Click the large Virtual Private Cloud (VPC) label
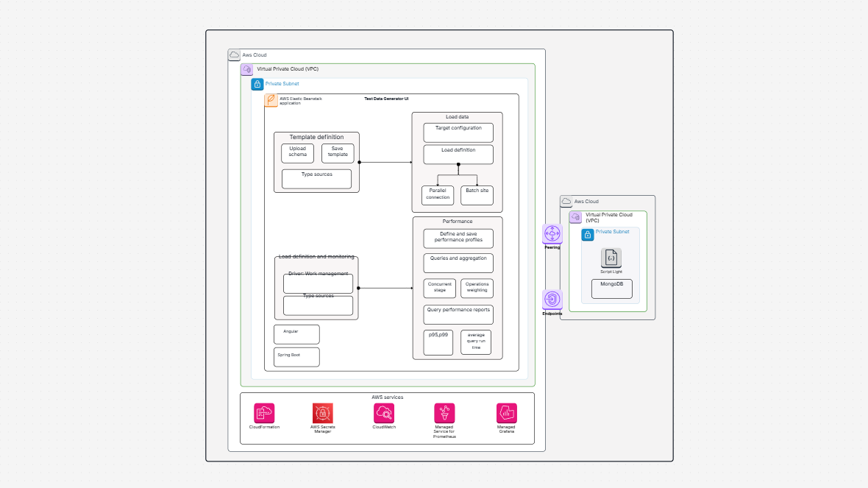The height and width of the screenshot is (488, 868). pyautogui.click(x=288, y=69)
